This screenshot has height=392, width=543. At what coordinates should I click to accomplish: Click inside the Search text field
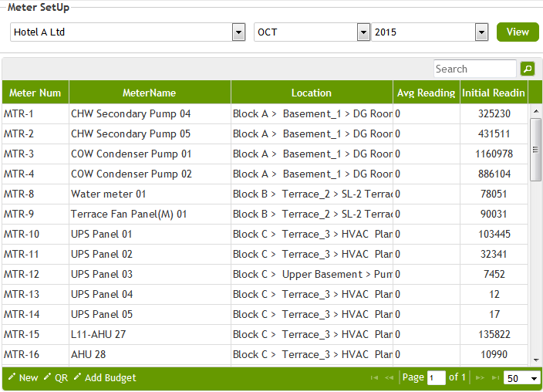(474, 69)
